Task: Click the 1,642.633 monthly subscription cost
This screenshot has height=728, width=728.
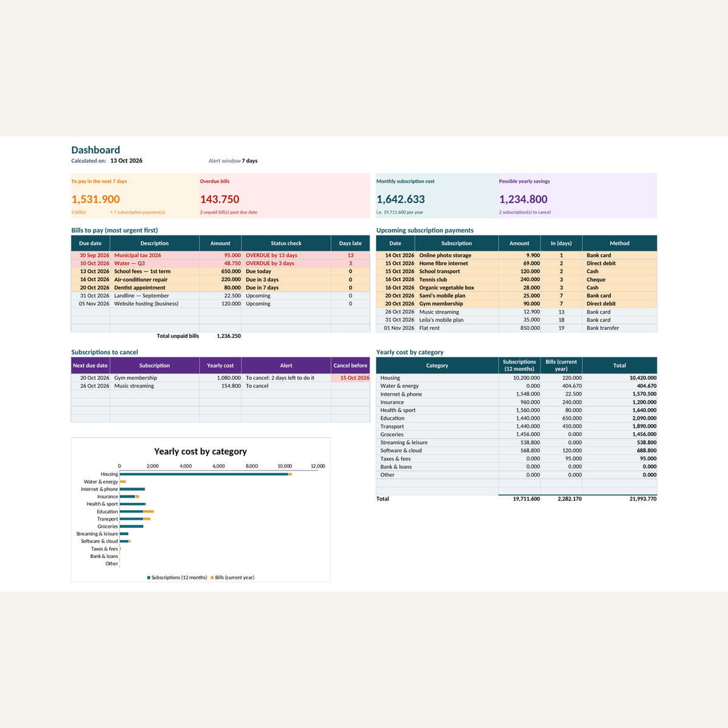Action: click(x=400, y=199)
